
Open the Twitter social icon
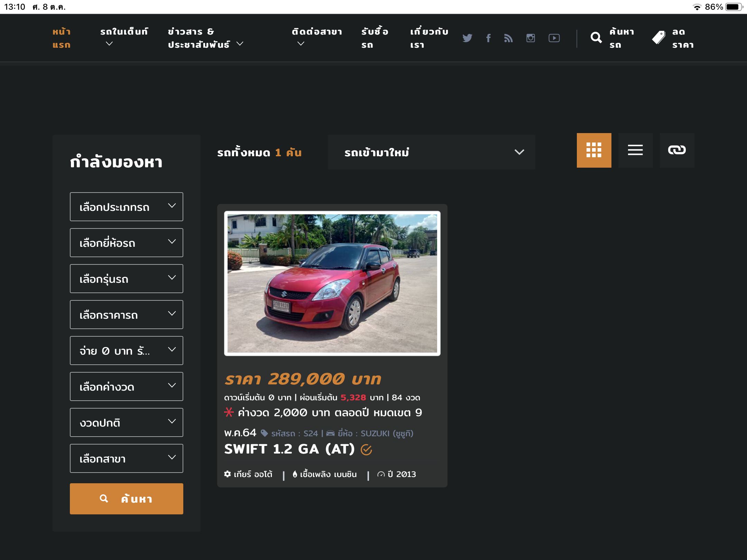pyautogui.click(x=467, y=38)
